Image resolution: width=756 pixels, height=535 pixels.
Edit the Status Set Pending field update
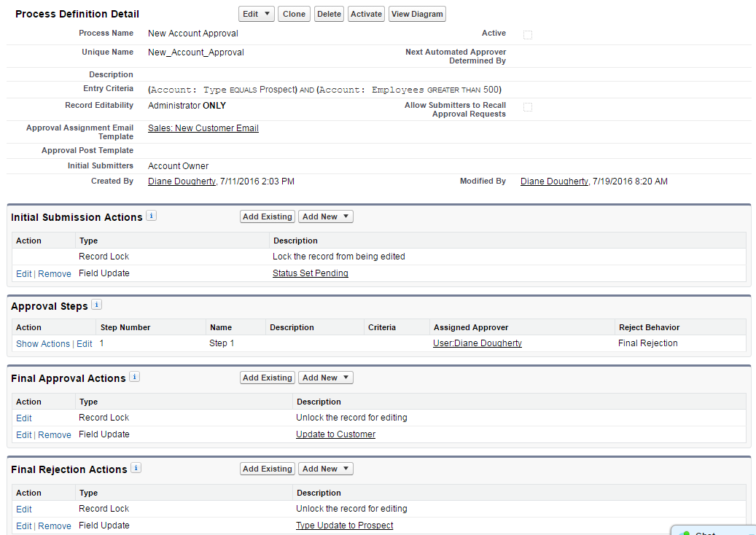tap(23, 274)
